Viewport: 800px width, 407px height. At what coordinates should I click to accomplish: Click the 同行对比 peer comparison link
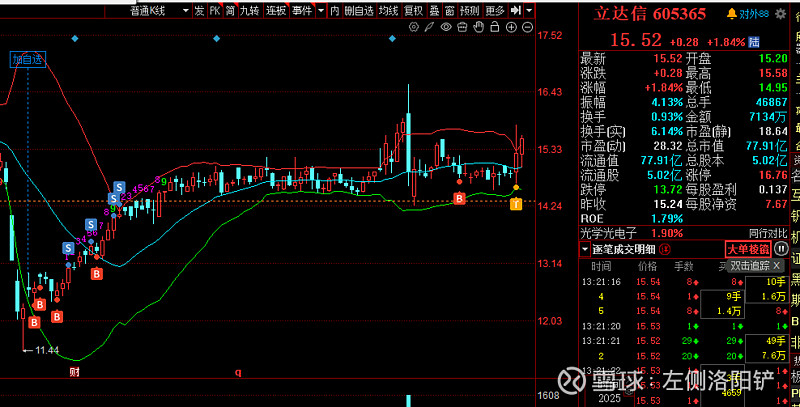point(768,234)
